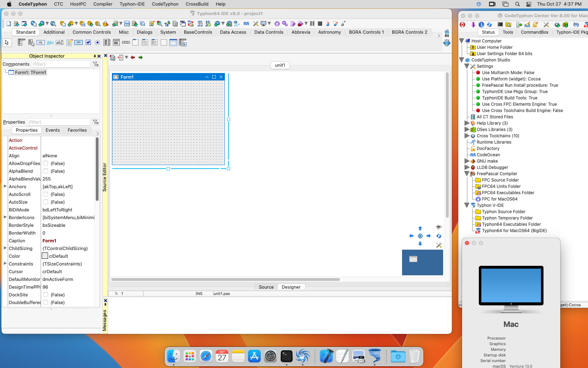This screenshot has height=368, width=588.
Task: Click the blue refresh icon in CodeTyphon Center
Action: (x=489, y=24)
